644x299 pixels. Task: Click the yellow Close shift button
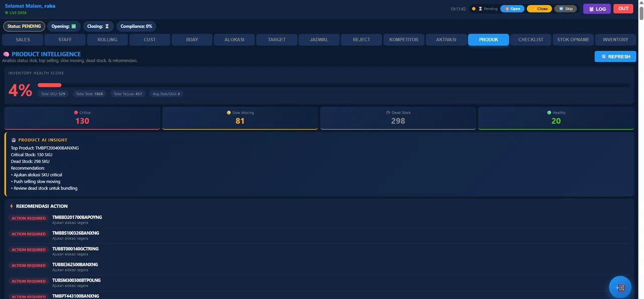pos(539,9)
